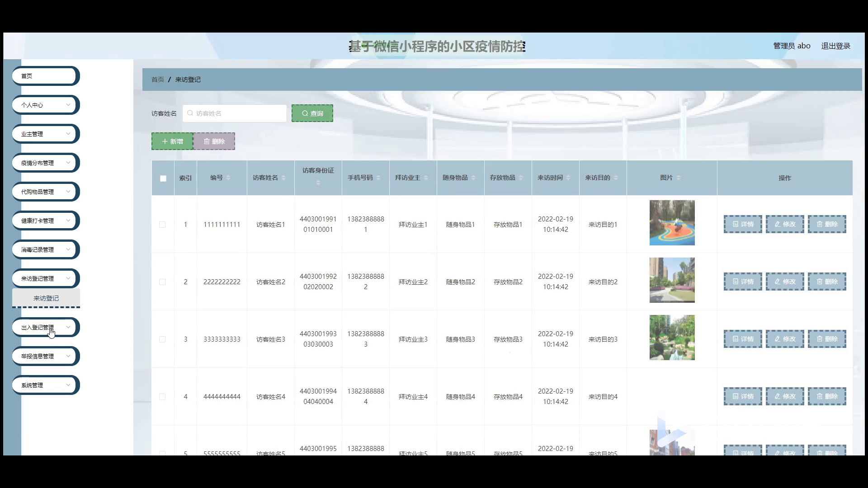Sort by 来访目的 column sort icon
The image size is (868, 488).
616,178
